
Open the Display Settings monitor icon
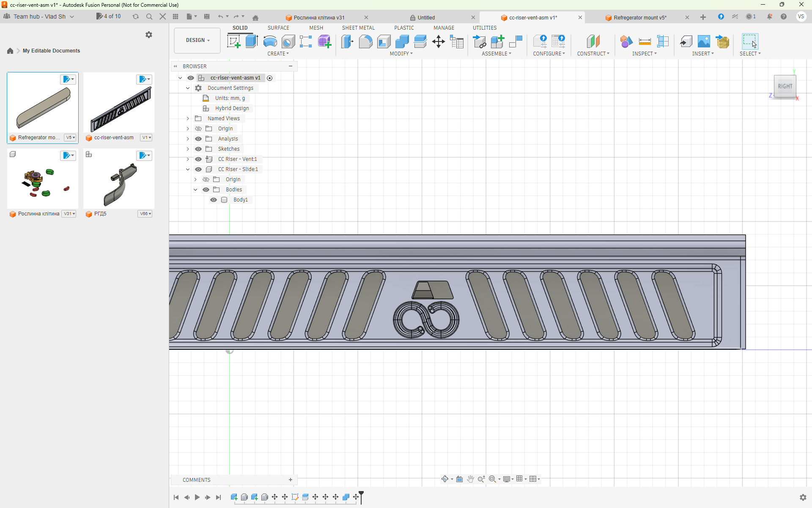[x=507, y=479]
